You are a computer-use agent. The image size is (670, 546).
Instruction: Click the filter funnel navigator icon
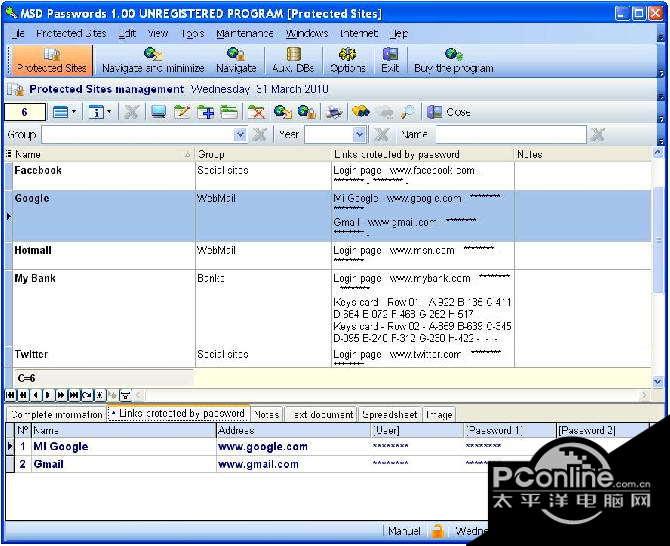[125, 395]
